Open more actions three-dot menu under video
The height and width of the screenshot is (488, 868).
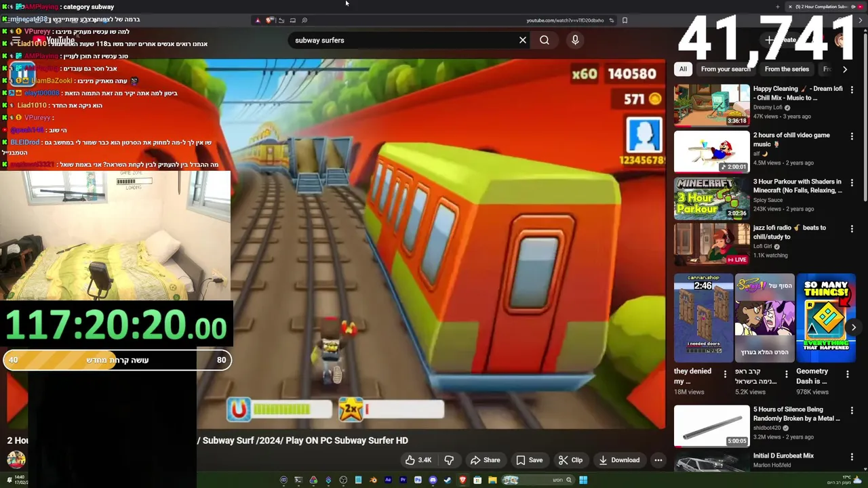(x=658, y=460)
